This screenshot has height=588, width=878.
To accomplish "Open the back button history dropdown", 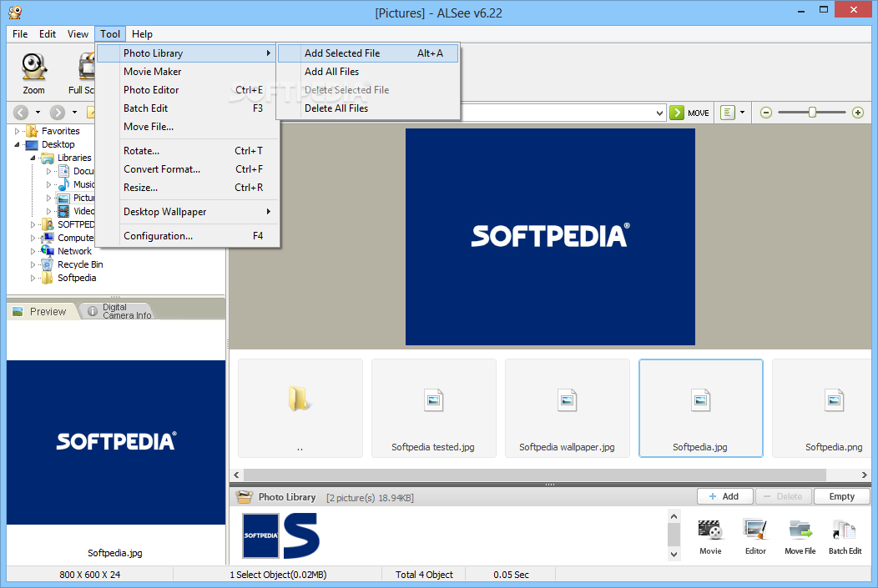I will pos(38,113).
